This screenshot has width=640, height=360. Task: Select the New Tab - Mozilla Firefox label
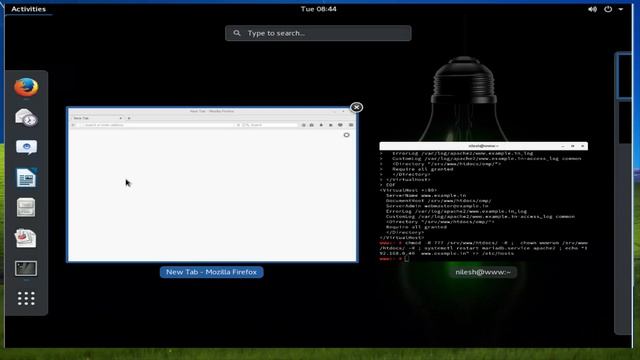pyautogui.click(x=211, y=272)
